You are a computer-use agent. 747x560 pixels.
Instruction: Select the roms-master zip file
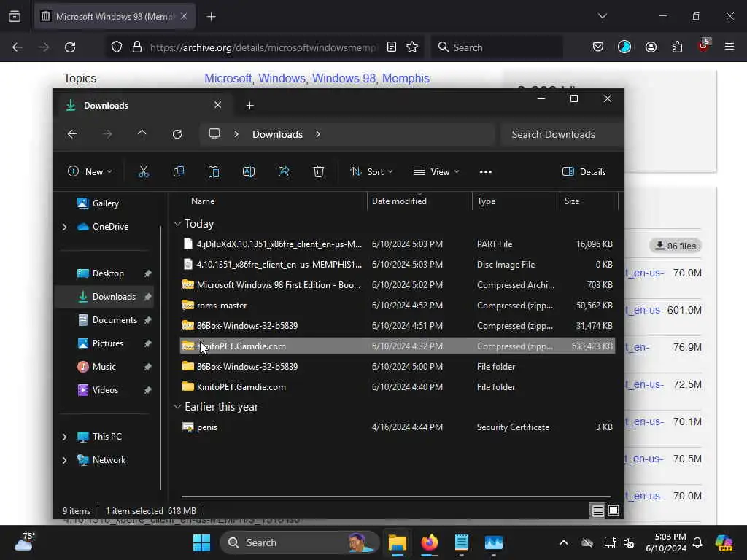click(398, 306)
